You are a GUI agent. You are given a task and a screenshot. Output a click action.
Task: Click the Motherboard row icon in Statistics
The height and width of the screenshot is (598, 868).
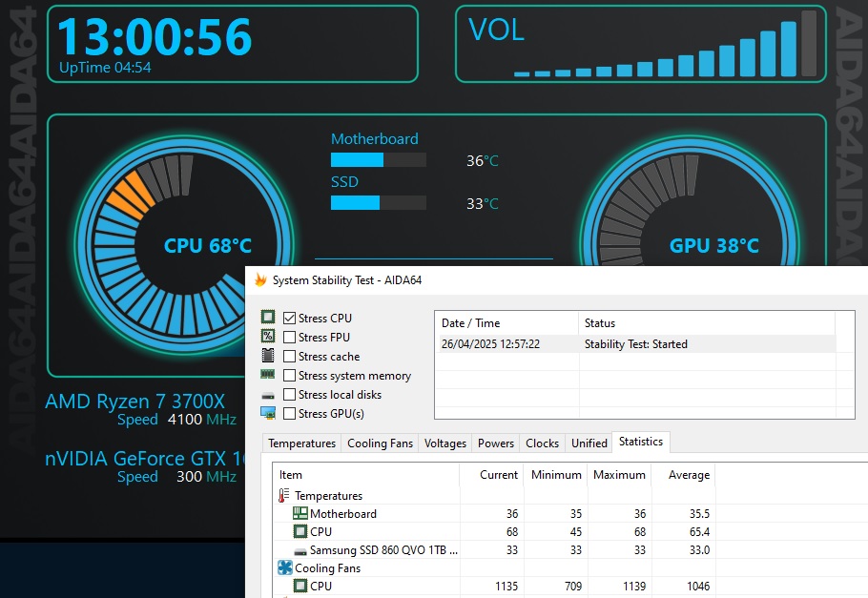(300, 513)
